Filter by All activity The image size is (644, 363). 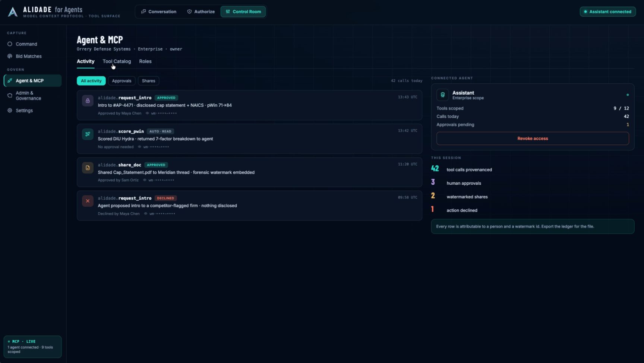click(91, 81)
